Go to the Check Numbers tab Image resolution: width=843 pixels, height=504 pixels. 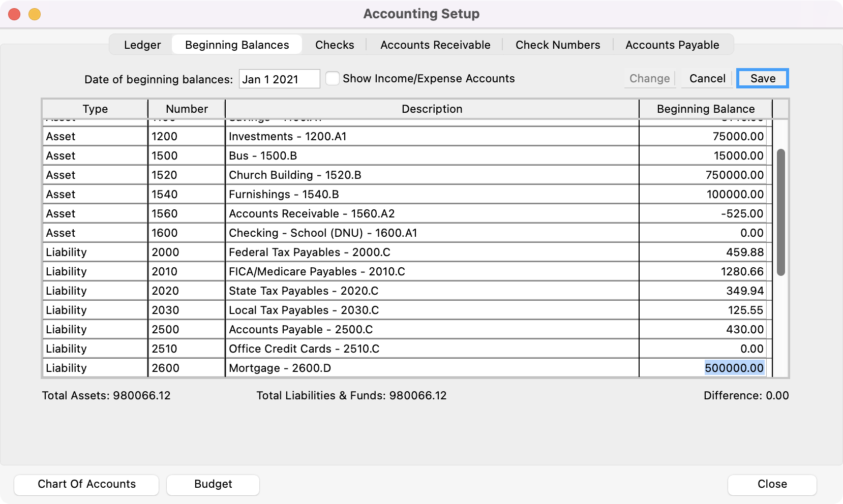pyautogui.click(x=557, y=45)
